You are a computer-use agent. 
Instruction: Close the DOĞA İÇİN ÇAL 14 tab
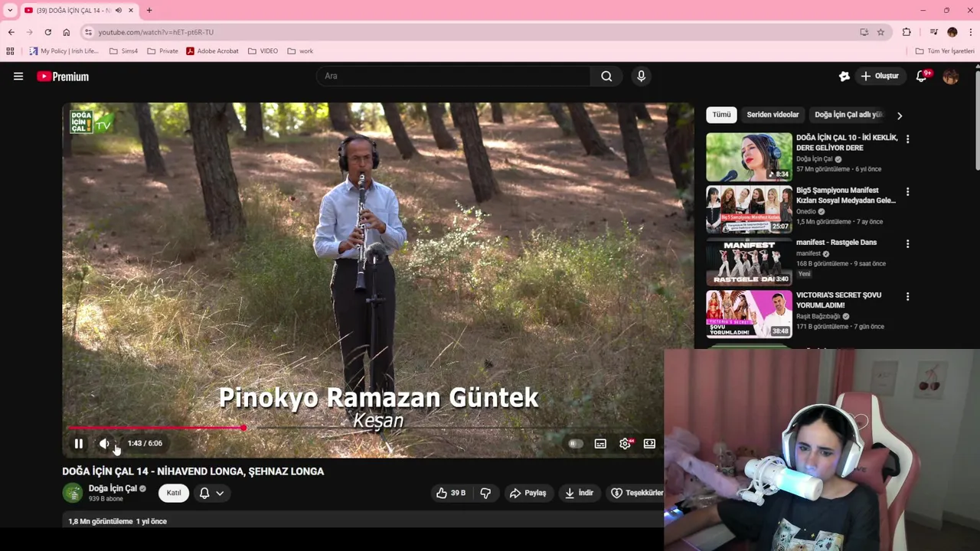tap(131, 11)
